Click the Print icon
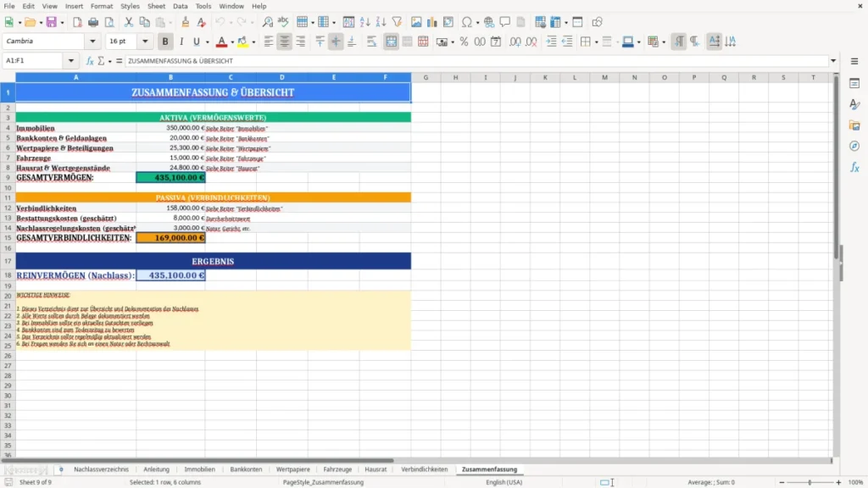The height and width of the screenshot is (488, 868). pos(93,22)
